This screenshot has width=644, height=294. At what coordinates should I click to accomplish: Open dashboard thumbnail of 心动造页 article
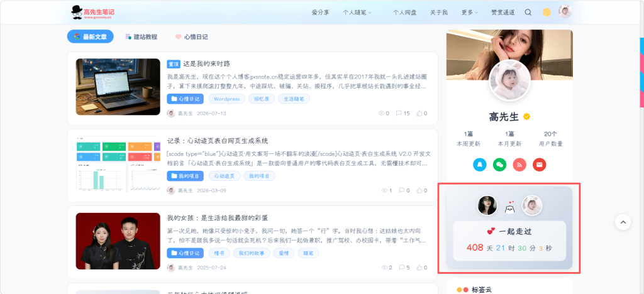[118, 163]
